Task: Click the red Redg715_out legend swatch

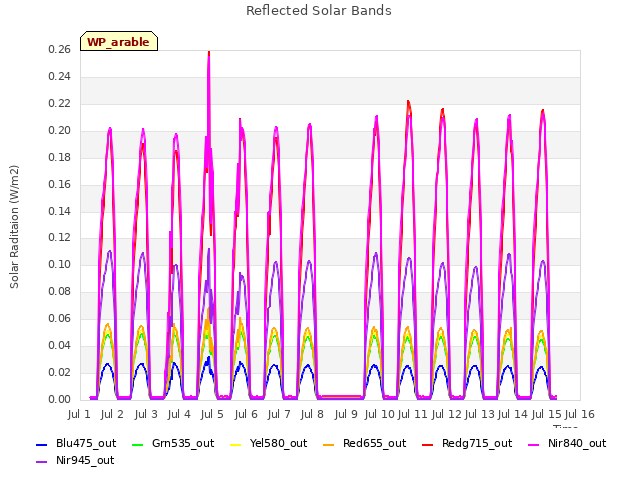Action: tap(427, 444)
